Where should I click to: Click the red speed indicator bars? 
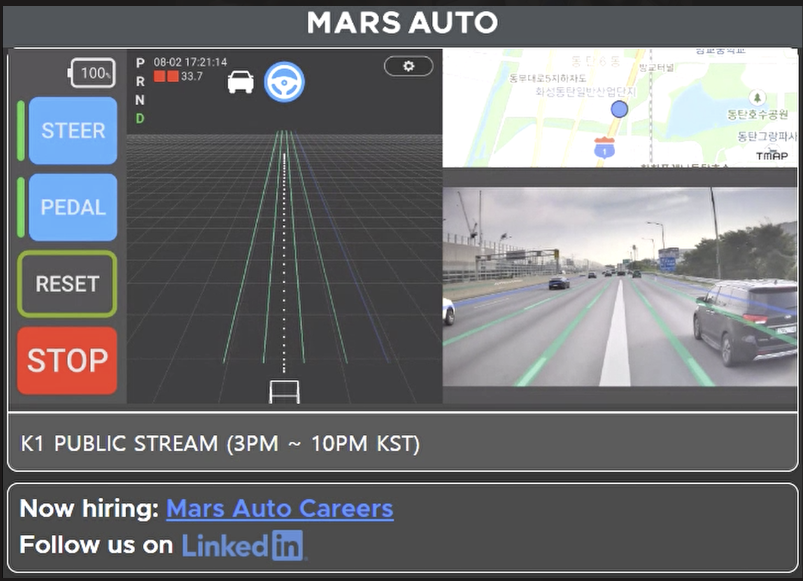[x=165, y=76]
